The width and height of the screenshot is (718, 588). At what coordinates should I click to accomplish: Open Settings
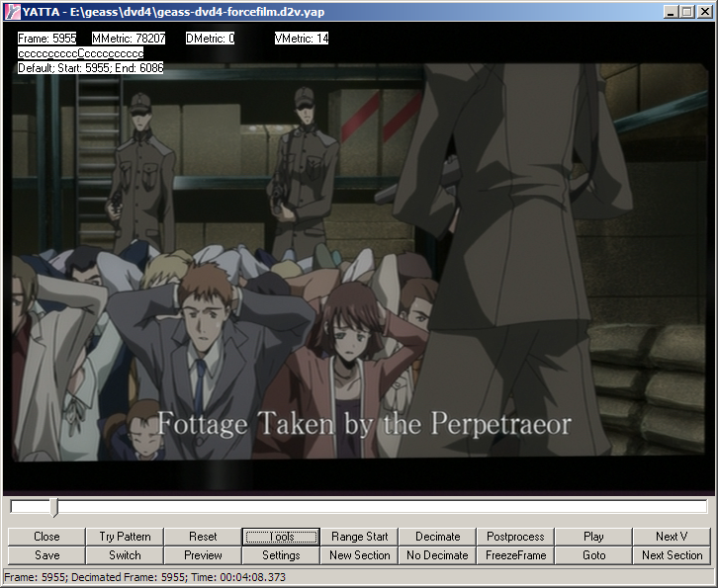(281, 555)
